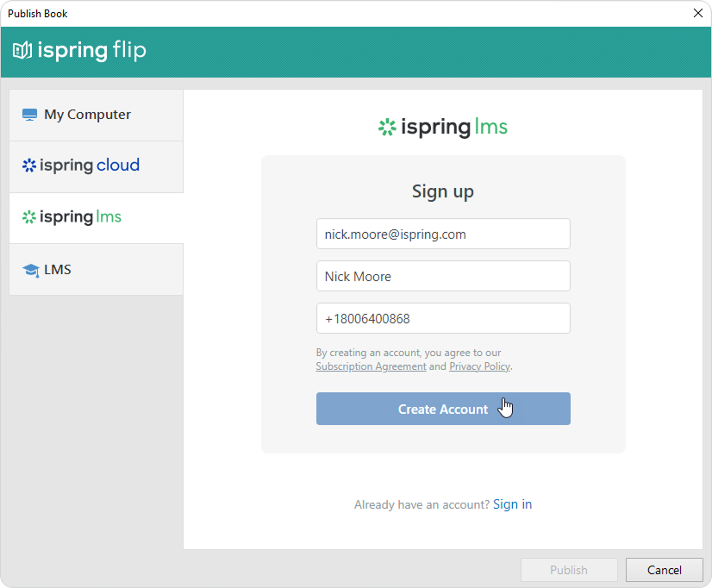
Task: Go to the generic LMS tab
Action: 58,270
